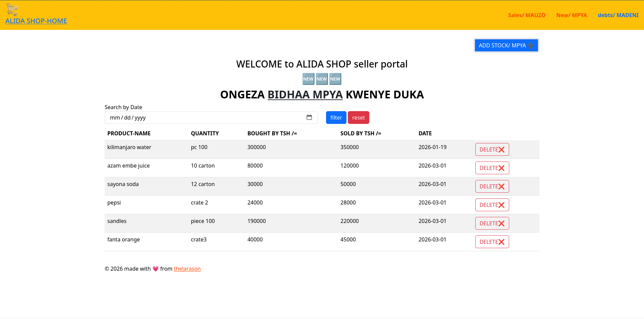Click the ADD STOCK/ MPYA button
The height and width of the screenshot is (319, 644).
506,45
